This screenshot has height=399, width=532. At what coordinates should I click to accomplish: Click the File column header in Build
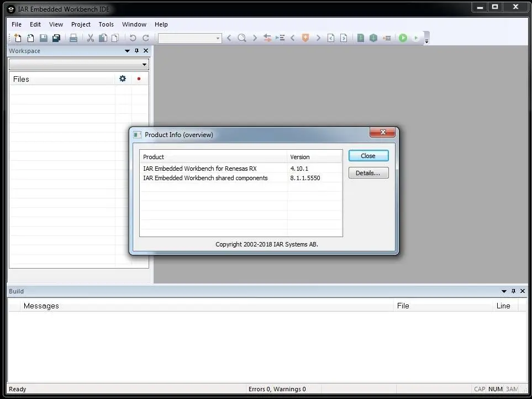click(x=443, y=306)
